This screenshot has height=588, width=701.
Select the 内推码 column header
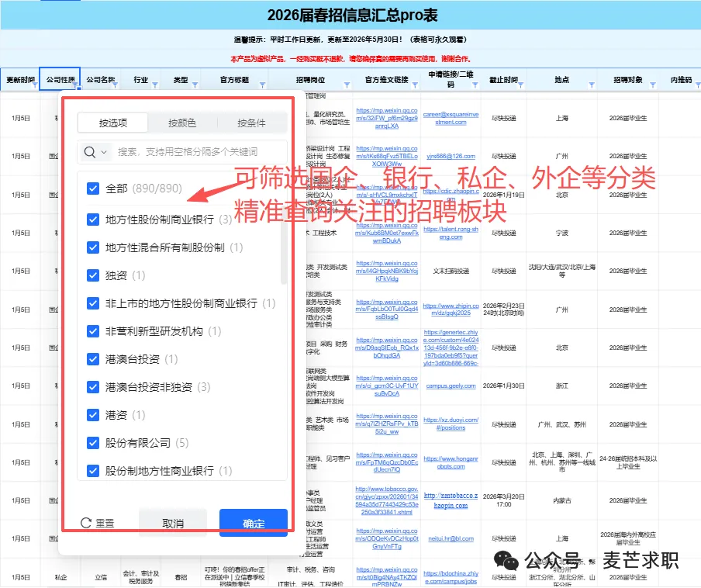click(x=680, y=80)
